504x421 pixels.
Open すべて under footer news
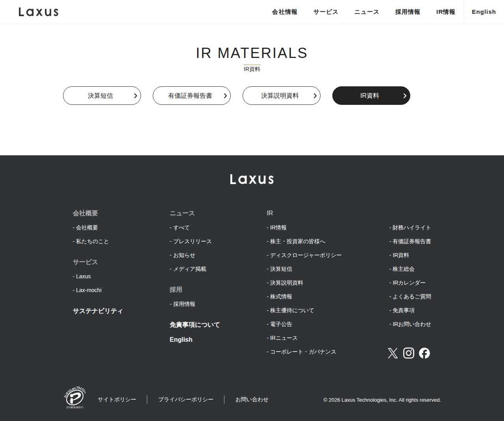point(180,228)
